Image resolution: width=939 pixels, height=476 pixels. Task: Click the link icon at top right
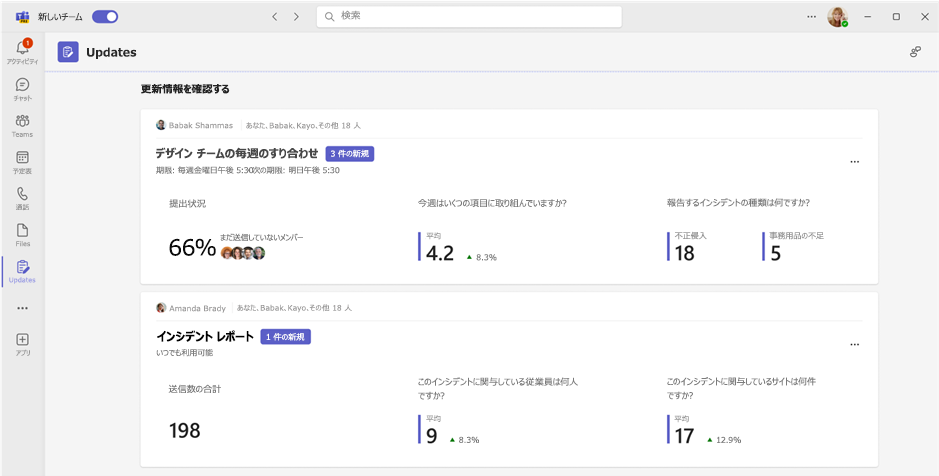(x=915, y=52)
